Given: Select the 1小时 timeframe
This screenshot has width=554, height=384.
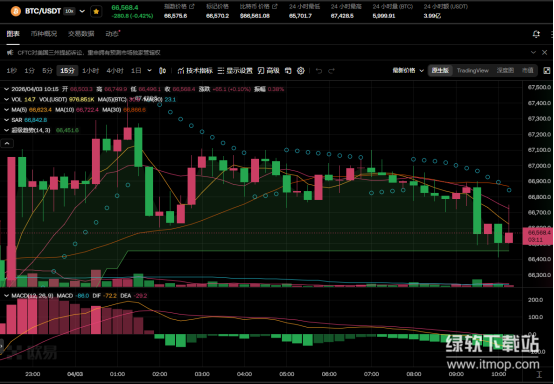Looking at the screenshot, I should (x=90, y=71).
